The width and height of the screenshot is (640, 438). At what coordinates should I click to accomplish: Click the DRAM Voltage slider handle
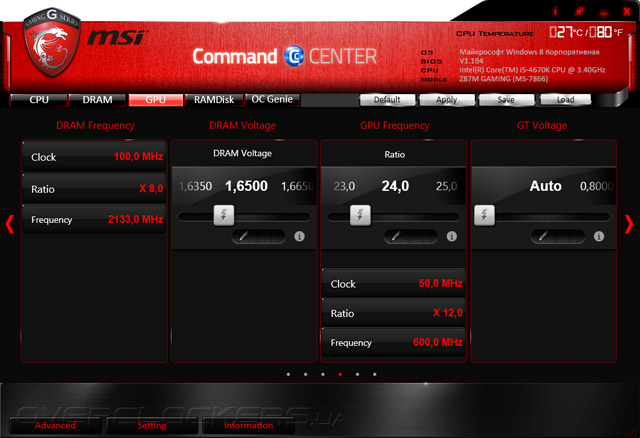[224, 215]
